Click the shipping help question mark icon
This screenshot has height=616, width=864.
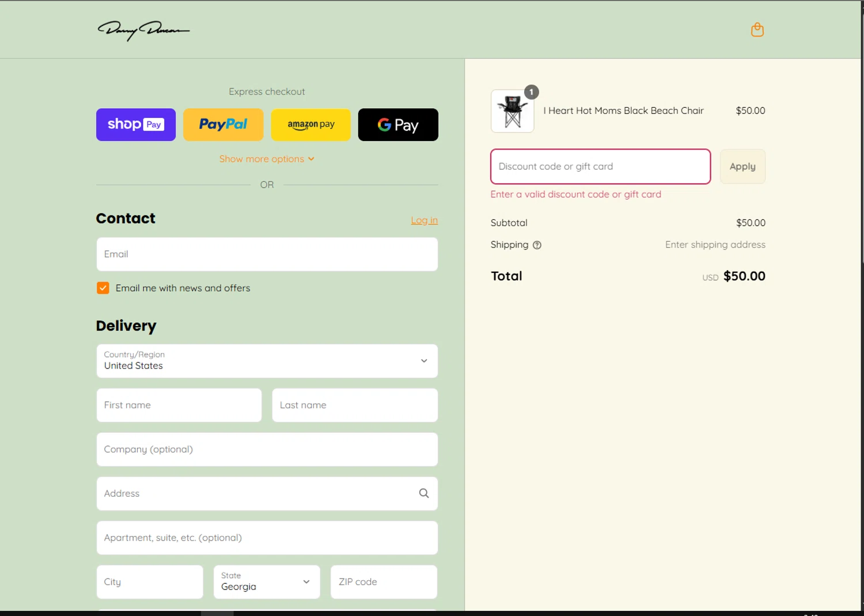point(537,245)
